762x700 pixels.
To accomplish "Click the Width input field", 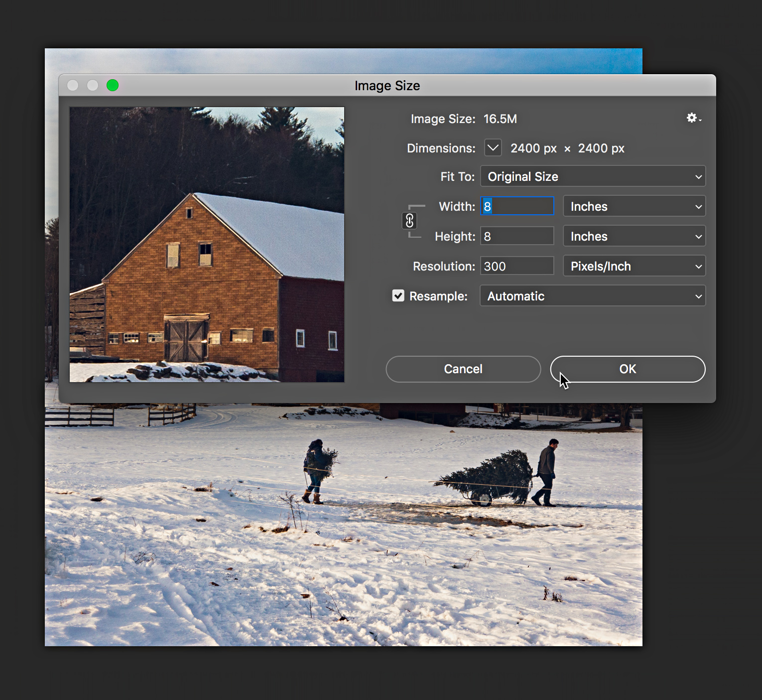I will pos(516,206).
